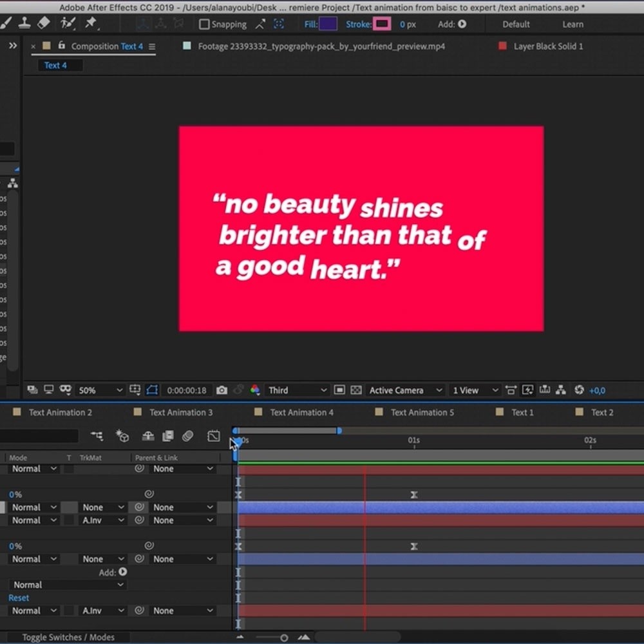
Task: Open the Footage preview tab
Action: click(321, 46)
